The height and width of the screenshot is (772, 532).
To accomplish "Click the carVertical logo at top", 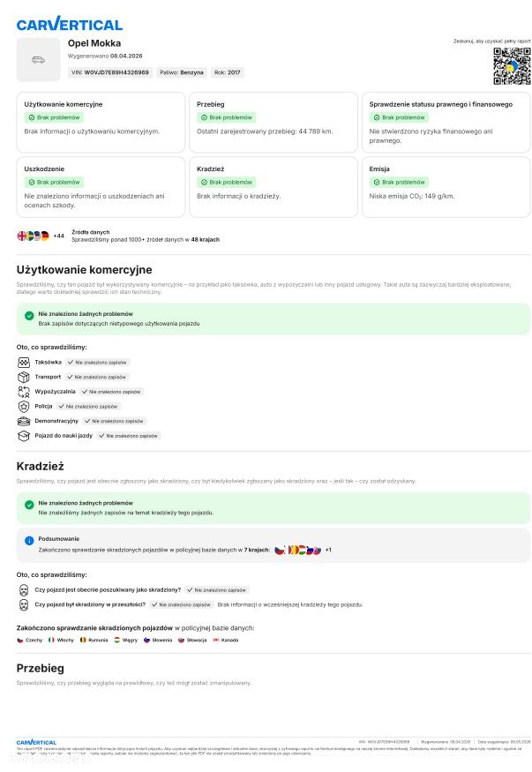I will point(70,24).
